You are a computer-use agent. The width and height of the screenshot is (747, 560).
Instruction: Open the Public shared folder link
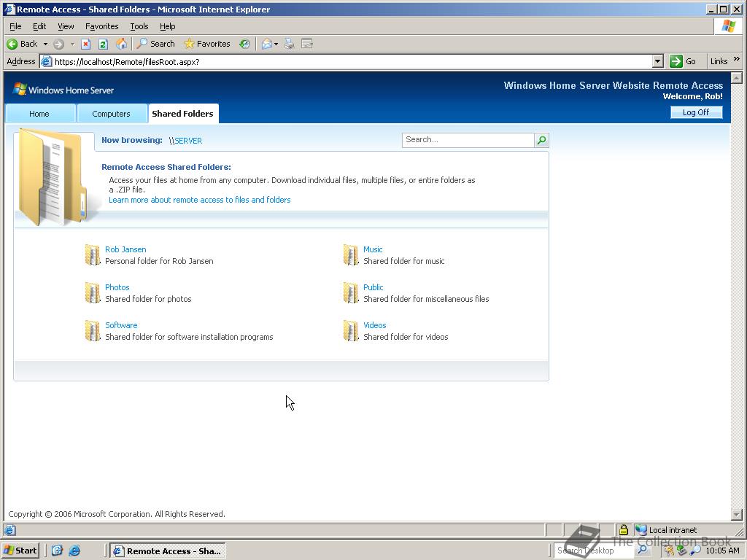pos(373,287)
